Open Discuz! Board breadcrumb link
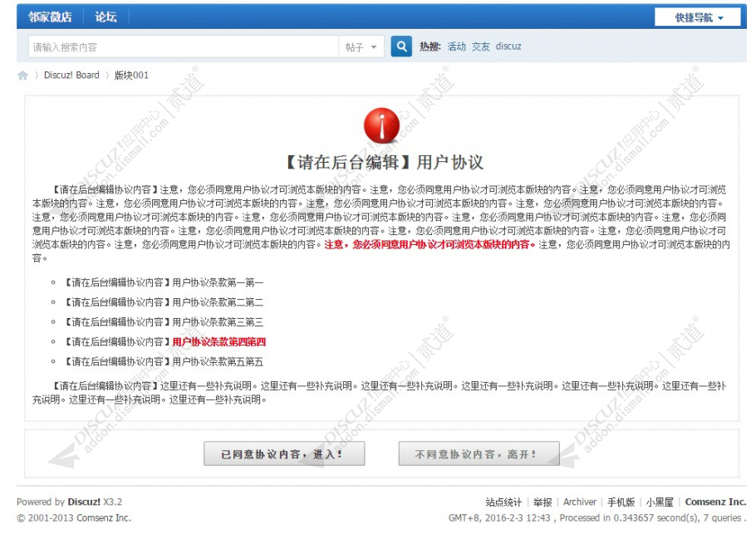The height and width of the screenshot is (544, 756). point(71,76)
